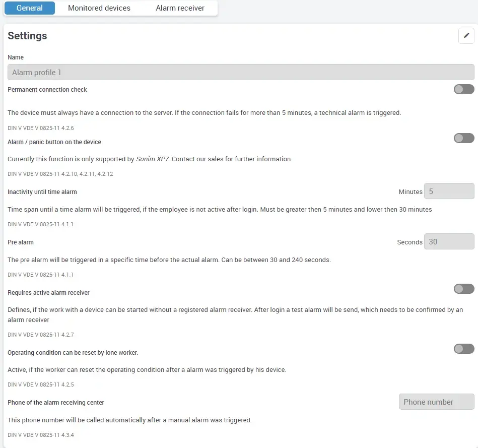Click the DIN V VDE V 0825-11 4.2.6 reference
Viewport: 478px width, 448px height.
[41, 128]
